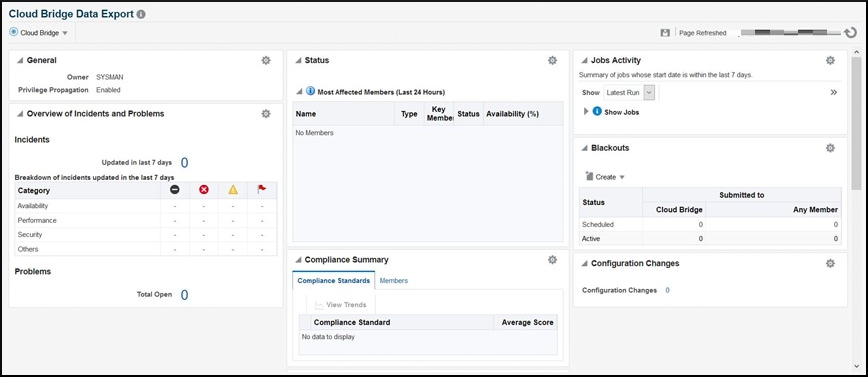Open the Compliance Summary gear settings
Image resolution: width=868 pixels, height=377 pixels.
(552, 260)
